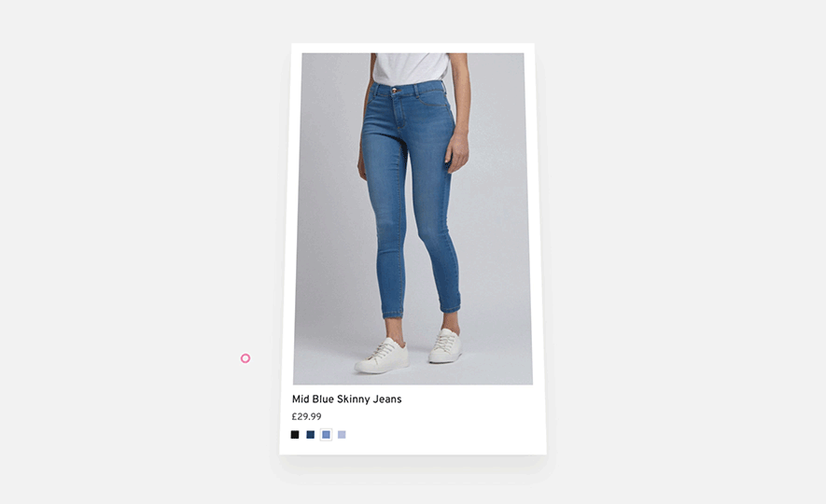The width and height of the screenshot is (826, 504).
Task: Click the ankle hem of jeans
Action: coord(394,315)
